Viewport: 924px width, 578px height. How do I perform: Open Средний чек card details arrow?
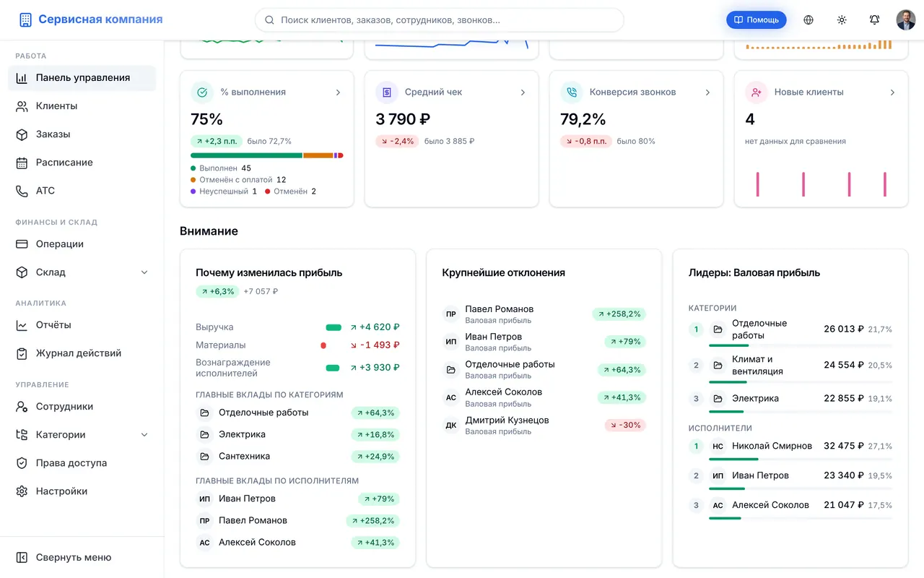pyautogui.click(x=523, y=92)
